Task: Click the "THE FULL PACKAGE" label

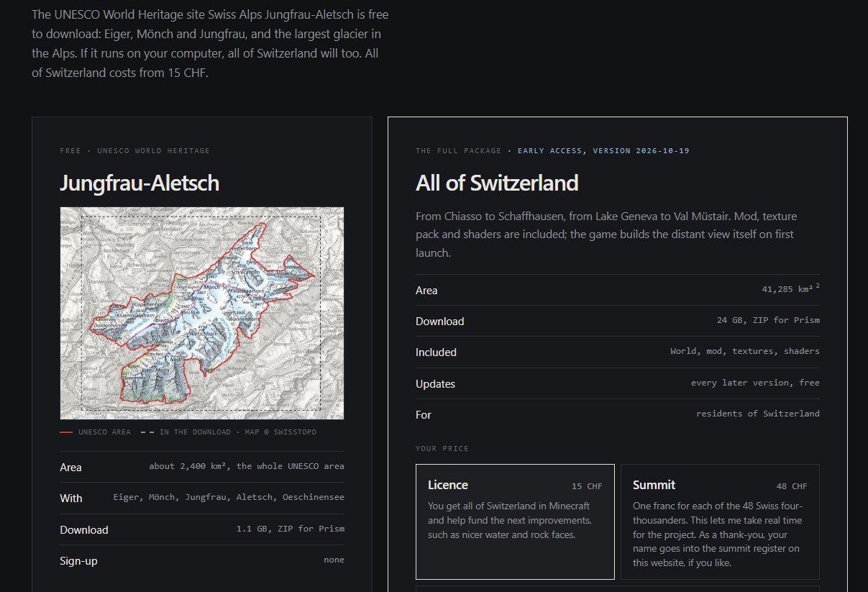Action: tap(459, 151)
